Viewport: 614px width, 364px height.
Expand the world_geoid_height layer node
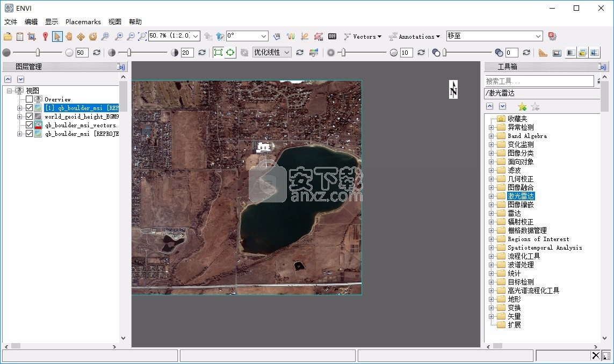19,117
